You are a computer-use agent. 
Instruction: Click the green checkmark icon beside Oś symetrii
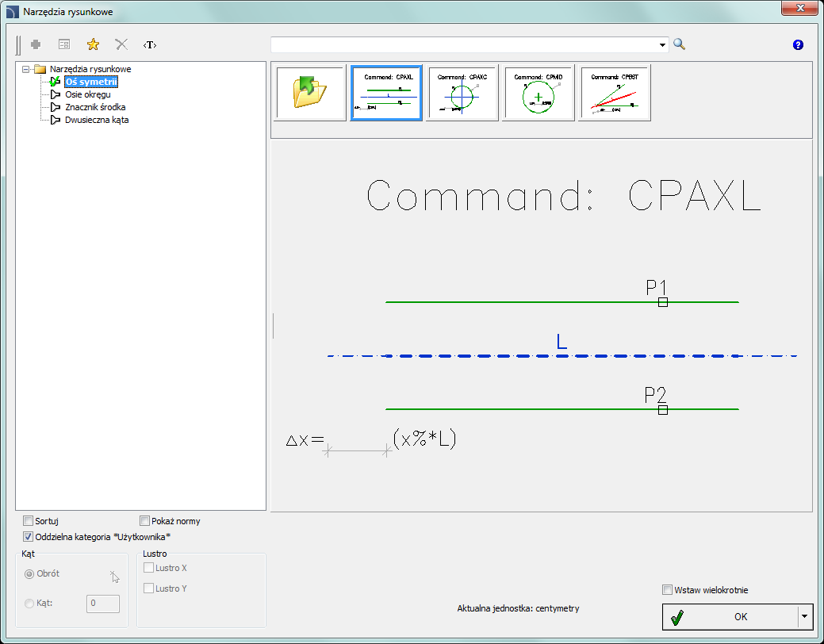pyautogui.click(x=56, y=82)
